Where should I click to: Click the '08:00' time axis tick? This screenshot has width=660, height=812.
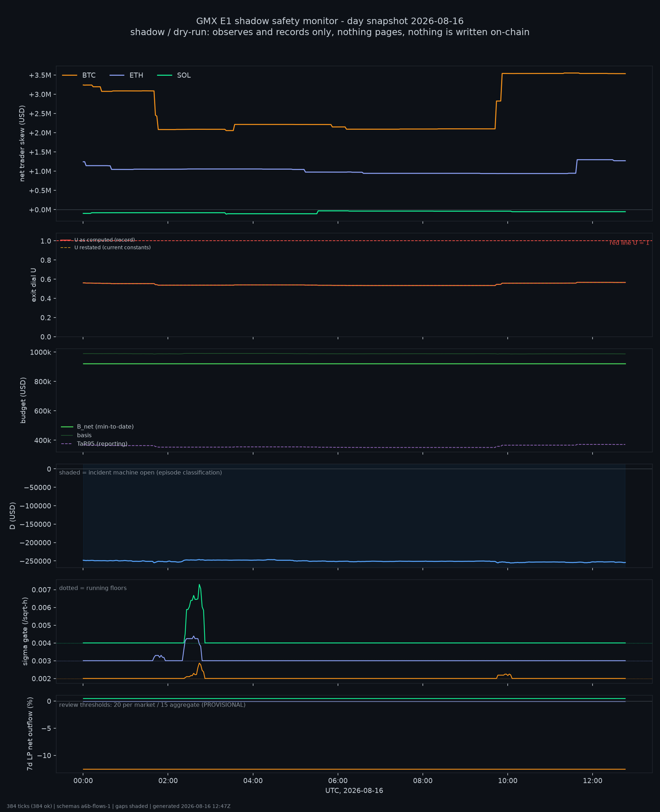click(423, 781)
